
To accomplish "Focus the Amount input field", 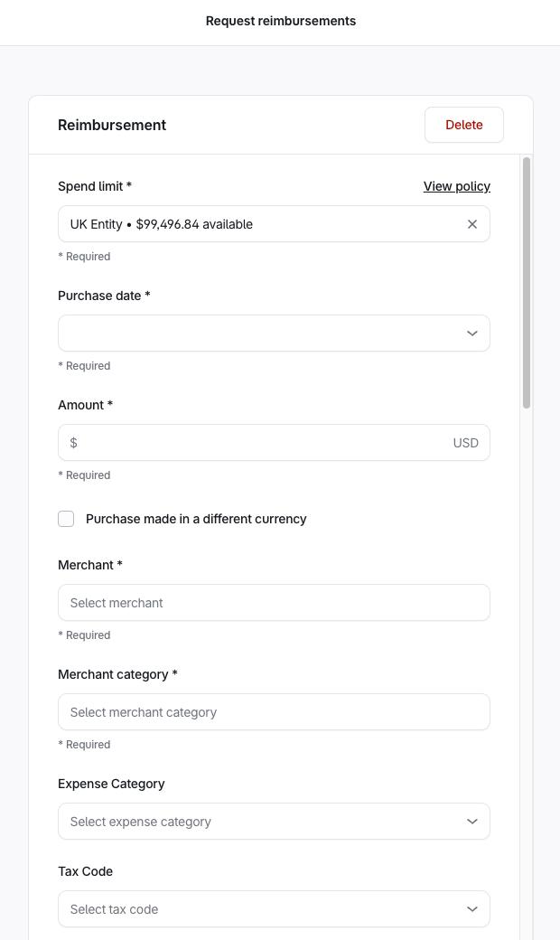I will pyautogui.click(x=262, y=443).
